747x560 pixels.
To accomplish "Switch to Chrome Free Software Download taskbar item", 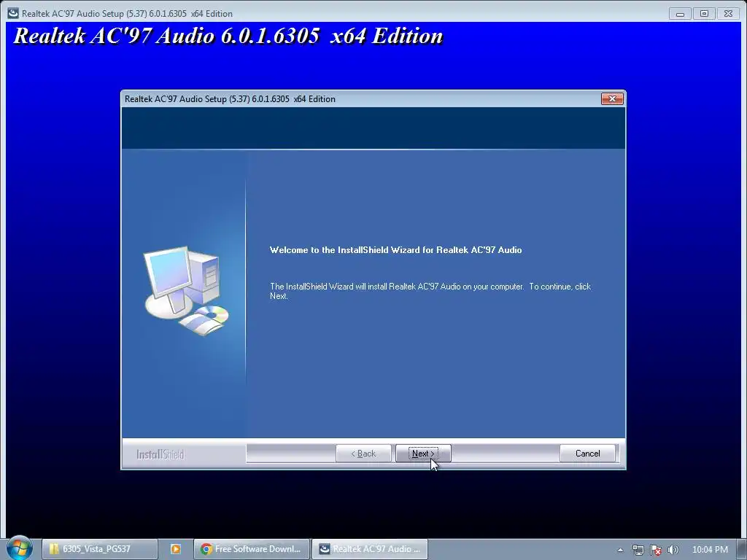I will click(x=252, y=549).
